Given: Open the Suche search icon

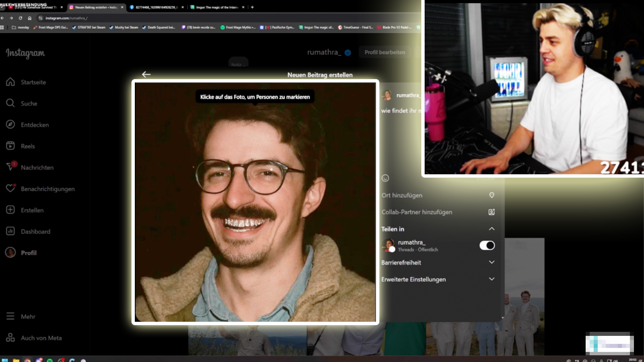Looking at the screenshot, I should coord(10,103).
